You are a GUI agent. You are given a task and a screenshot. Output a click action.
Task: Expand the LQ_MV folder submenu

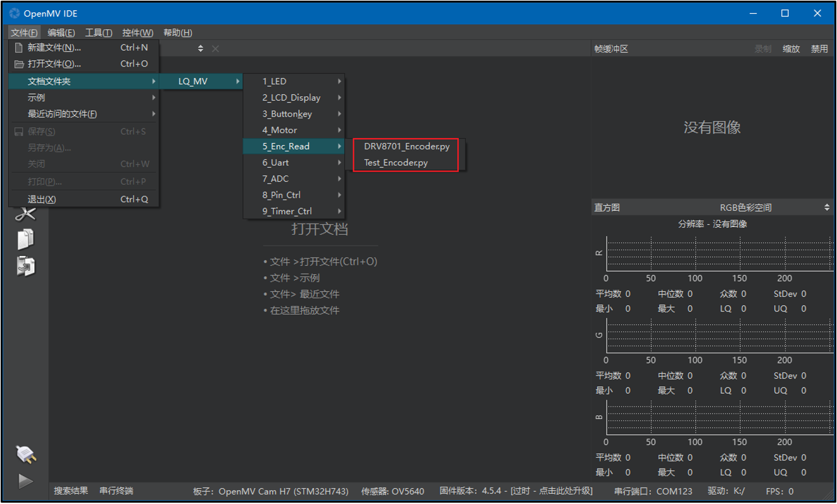(x=201, y=81)
